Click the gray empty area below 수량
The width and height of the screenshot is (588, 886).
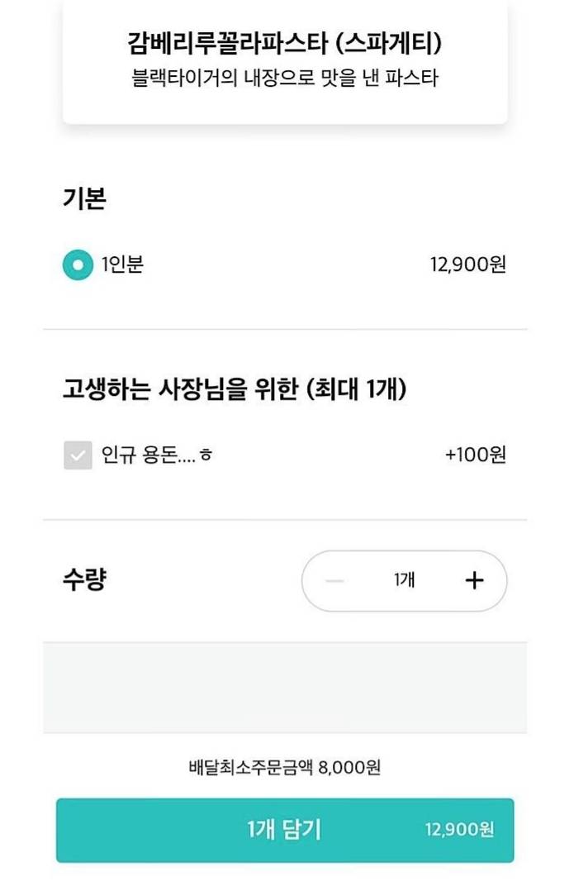[284, 688]
